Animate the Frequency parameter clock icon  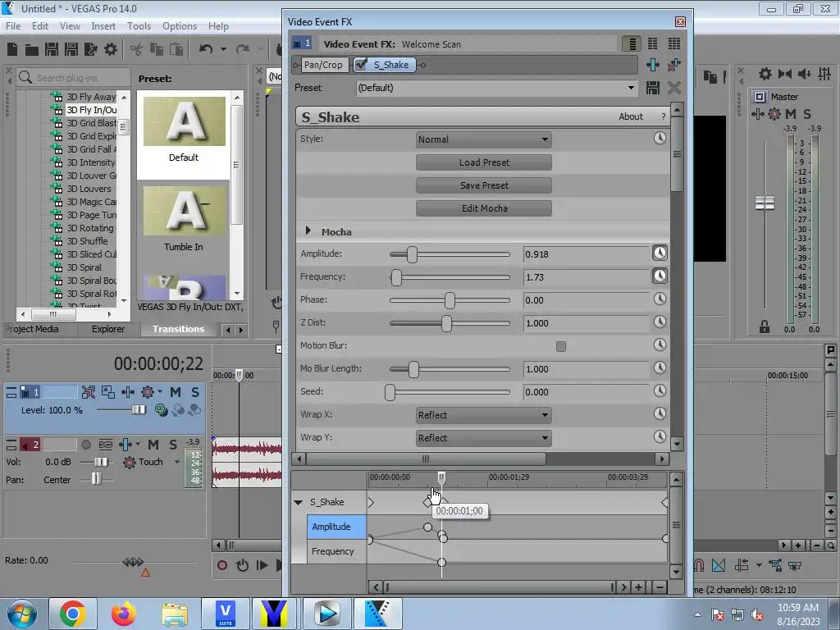(x=660, y=276)
